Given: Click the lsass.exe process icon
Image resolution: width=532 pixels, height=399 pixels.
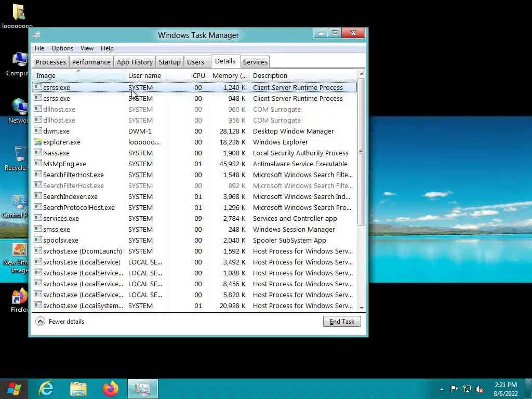Looking at the screenshot, I should [37, 153].
